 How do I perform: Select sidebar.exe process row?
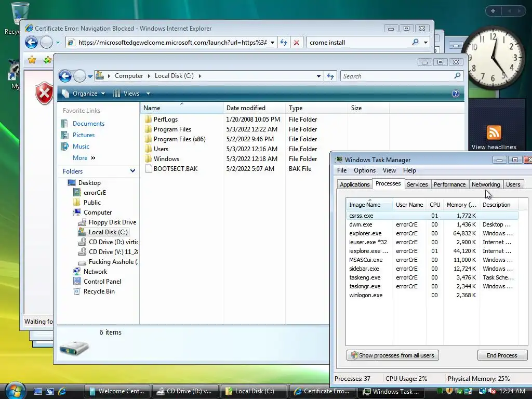point(432,269)
